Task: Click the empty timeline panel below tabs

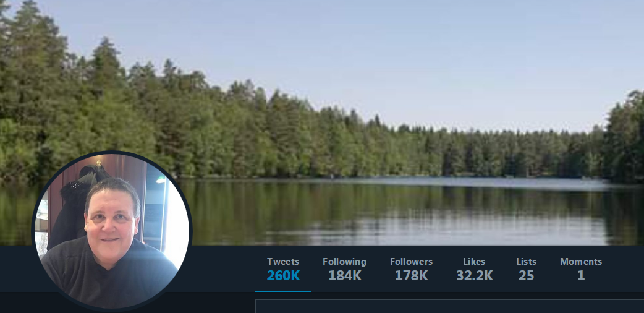Action: 449,306
